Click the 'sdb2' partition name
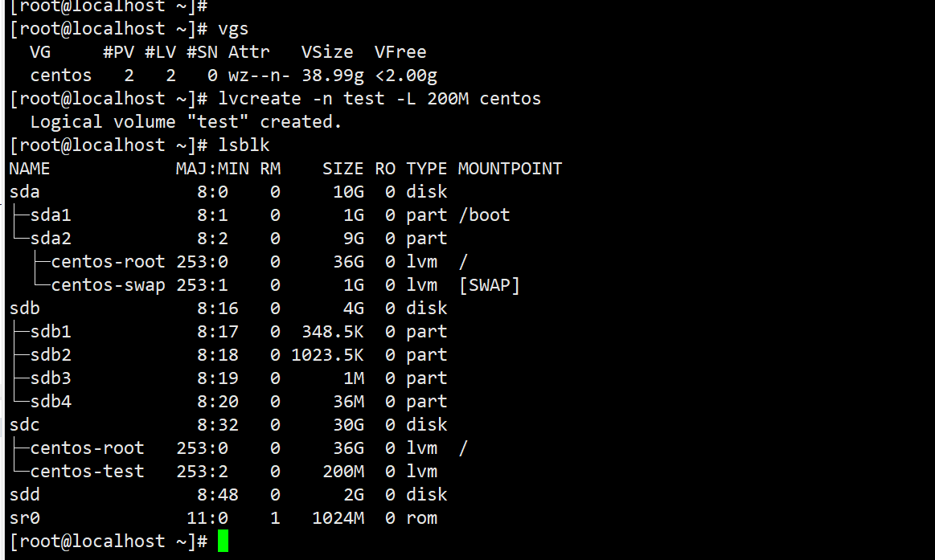The image size is (935, 560). coord(51,354)
